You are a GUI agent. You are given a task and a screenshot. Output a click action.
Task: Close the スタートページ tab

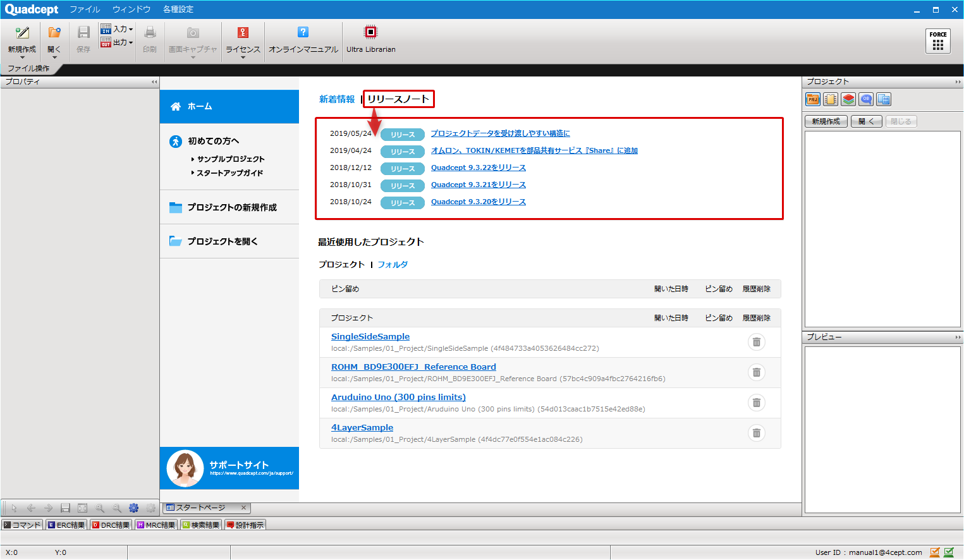[x=243, y=508]
